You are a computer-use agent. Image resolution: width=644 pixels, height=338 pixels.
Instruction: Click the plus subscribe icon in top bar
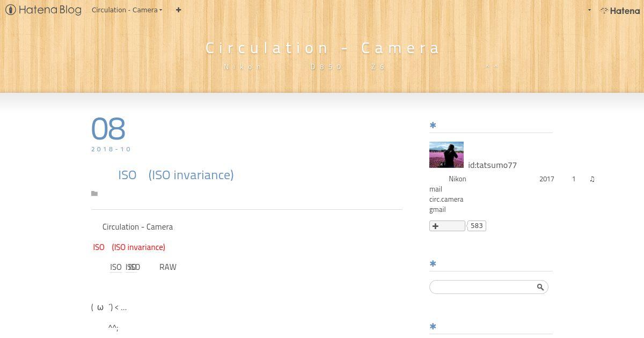point(178,10)
